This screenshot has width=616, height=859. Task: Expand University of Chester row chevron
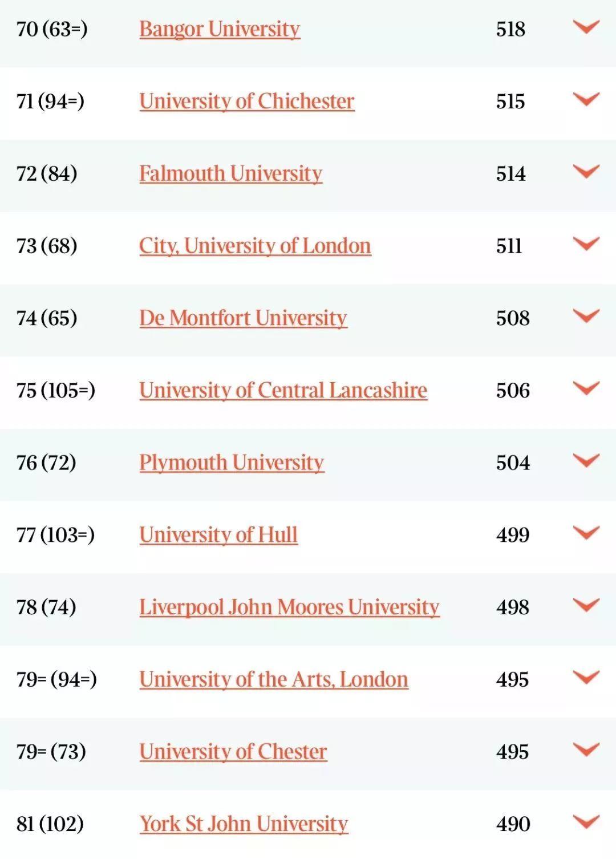[586, 750]
